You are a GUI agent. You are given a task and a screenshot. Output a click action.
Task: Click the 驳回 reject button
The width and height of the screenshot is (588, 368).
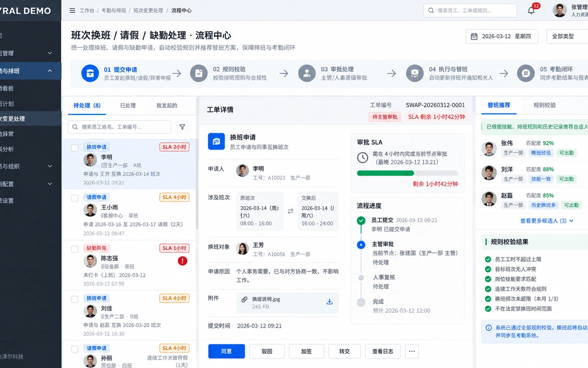[267, 351]
